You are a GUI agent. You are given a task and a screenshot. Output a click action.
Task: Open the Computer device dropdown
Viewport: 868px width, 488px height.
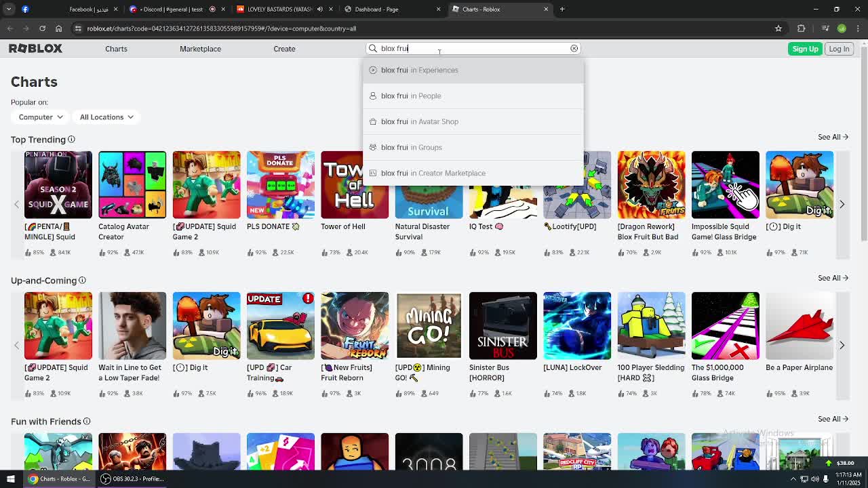[41, 117]
